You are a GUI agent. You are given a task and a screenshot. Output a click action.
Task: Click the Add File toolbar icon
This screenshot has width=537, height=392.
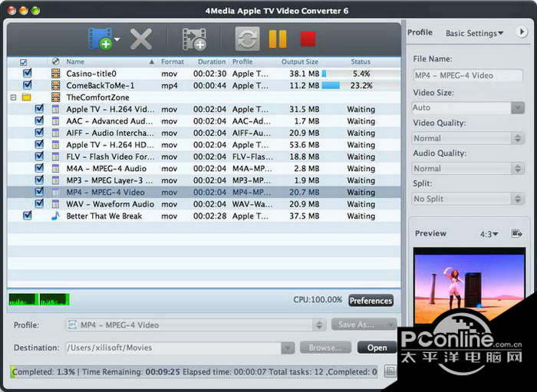(x=100, y=39)
